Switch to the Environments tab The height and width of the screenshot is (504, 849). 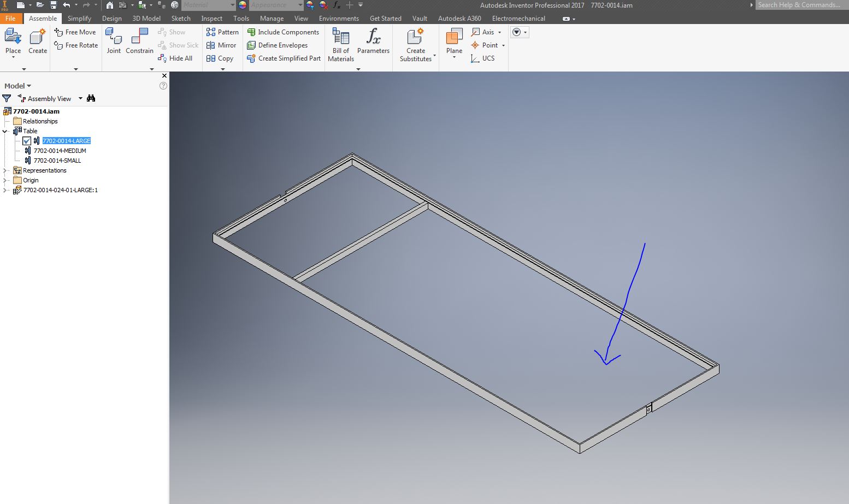[x=339, y=18]
